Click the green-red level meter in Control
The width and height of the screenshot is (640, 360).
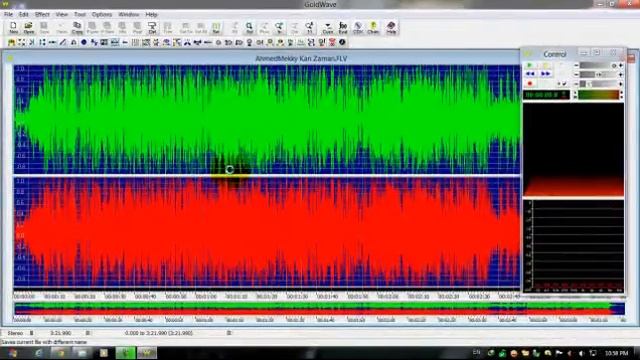(x=598, y=95)
